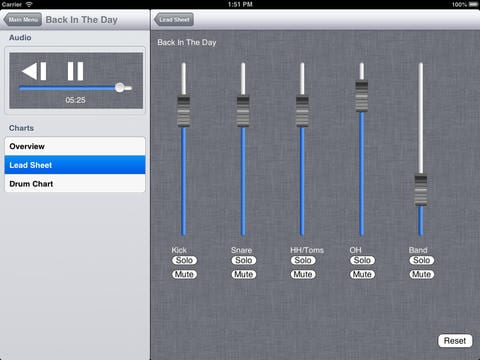
Task: Click the OH fader knob
Action: pyautogui.click(x=362, y=96)
